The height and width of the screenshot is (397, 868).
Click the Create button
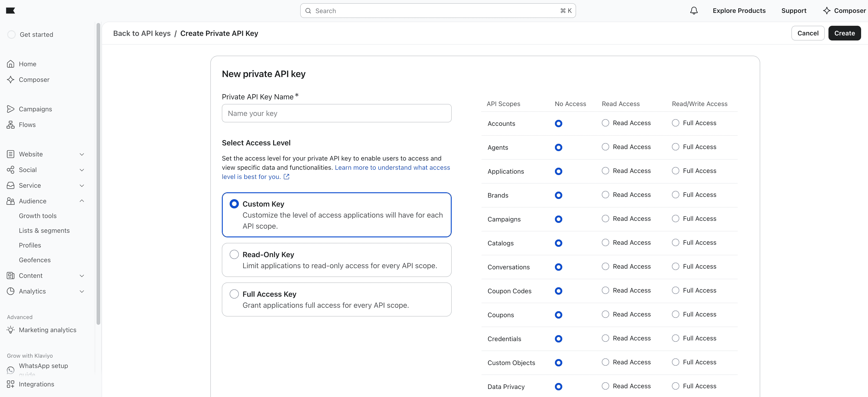click(844, 33)
